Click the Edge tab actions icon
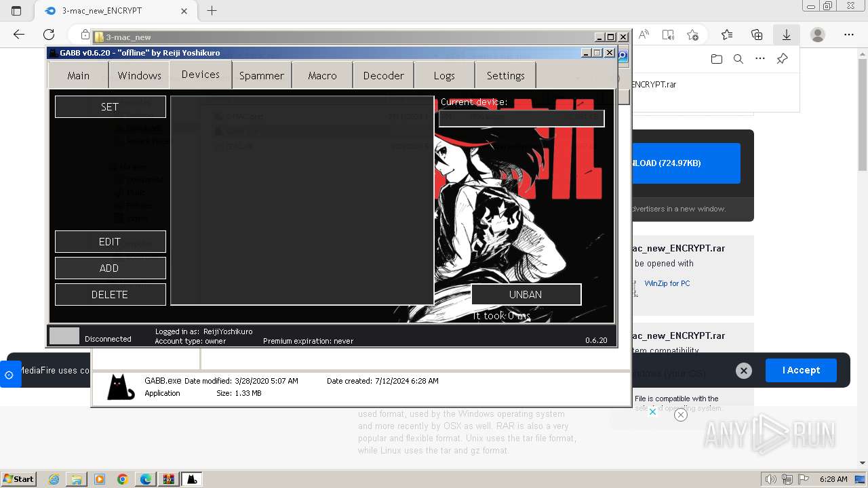 [17, 11]
